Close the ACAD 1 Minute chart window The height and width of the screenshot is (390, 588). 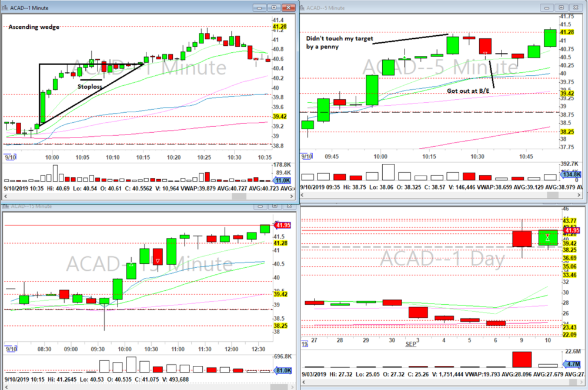288,8
